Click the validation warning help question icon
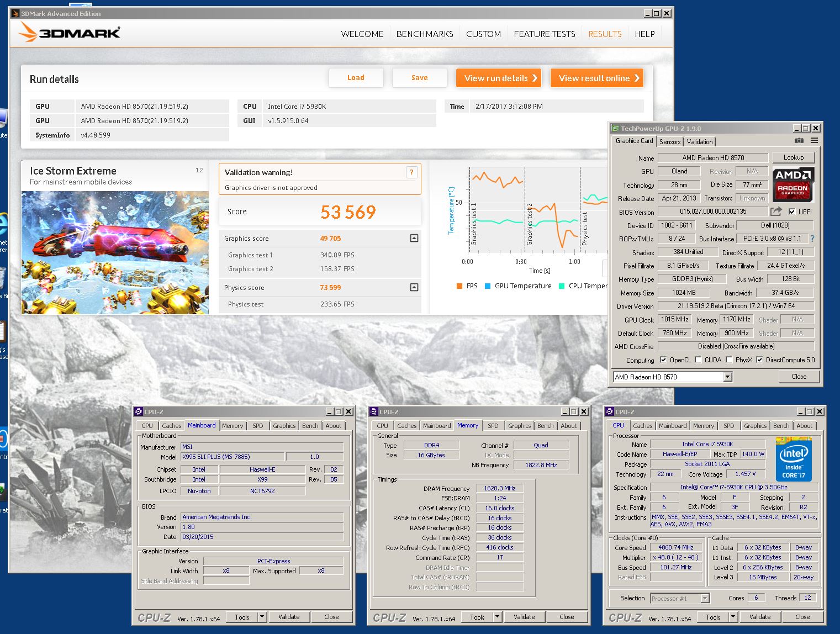Screen dimensions: 840x634 (x=411, y=172)
